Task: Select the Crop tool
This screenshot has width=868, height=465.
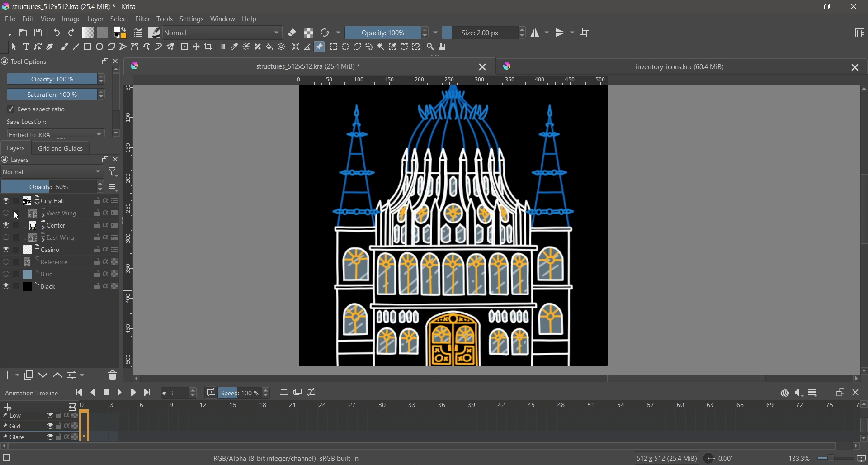Action: [209, 47]
